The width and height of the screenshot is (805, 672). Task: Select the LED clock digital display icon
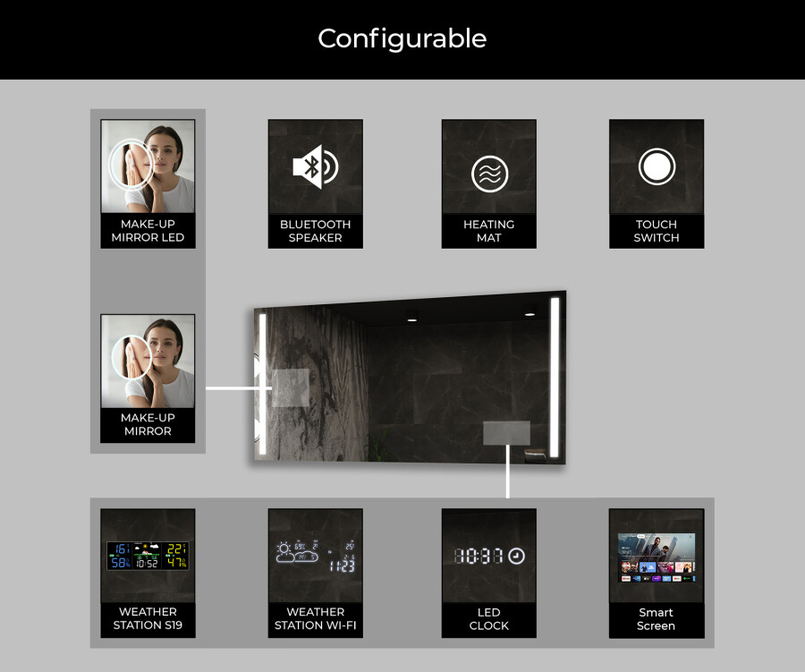489,556
